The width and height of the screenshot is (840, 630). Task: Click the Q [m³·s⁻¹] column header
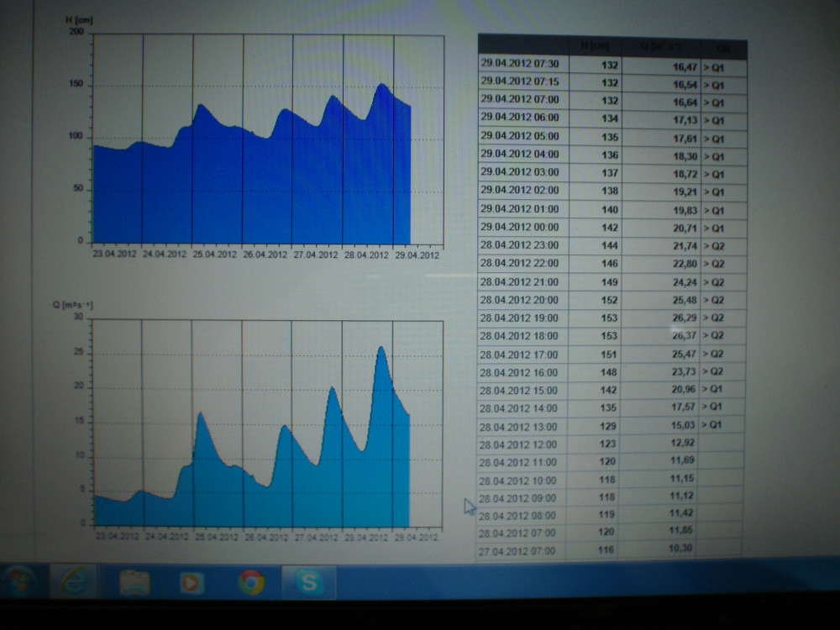(x=658, y=48)
